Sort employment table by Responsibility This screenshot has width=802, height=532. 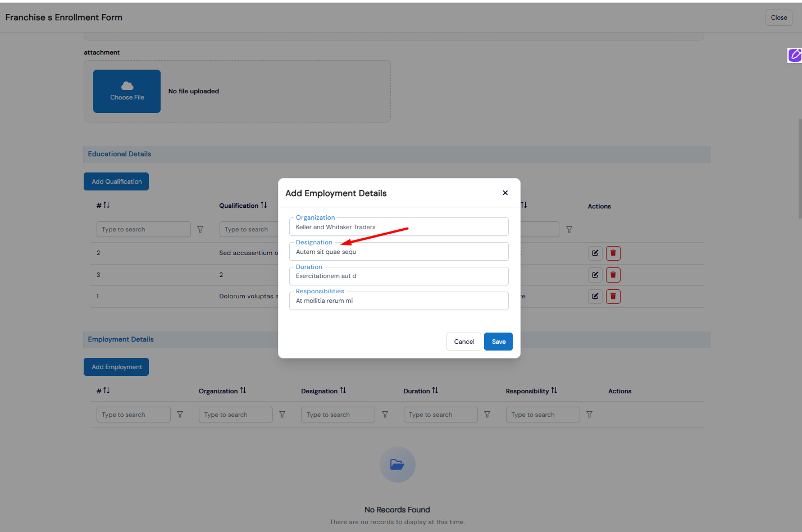pos(554,390)
